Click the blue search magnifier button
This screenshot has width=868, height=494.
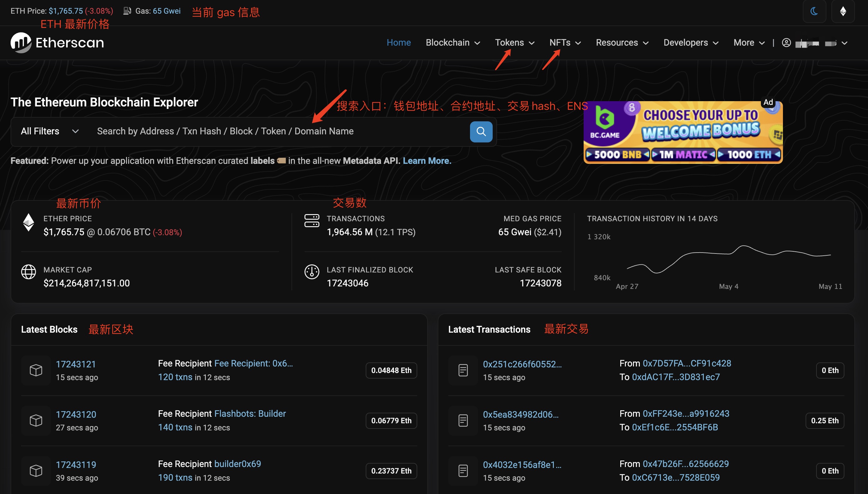[481, 132]
